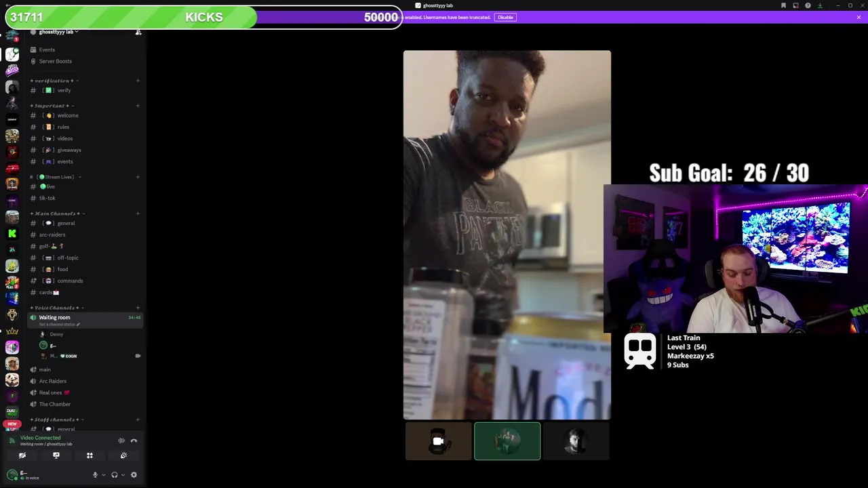The image size is (868, 488).
Task: Add channel to Stream Lives category
Action: [138, 177]
